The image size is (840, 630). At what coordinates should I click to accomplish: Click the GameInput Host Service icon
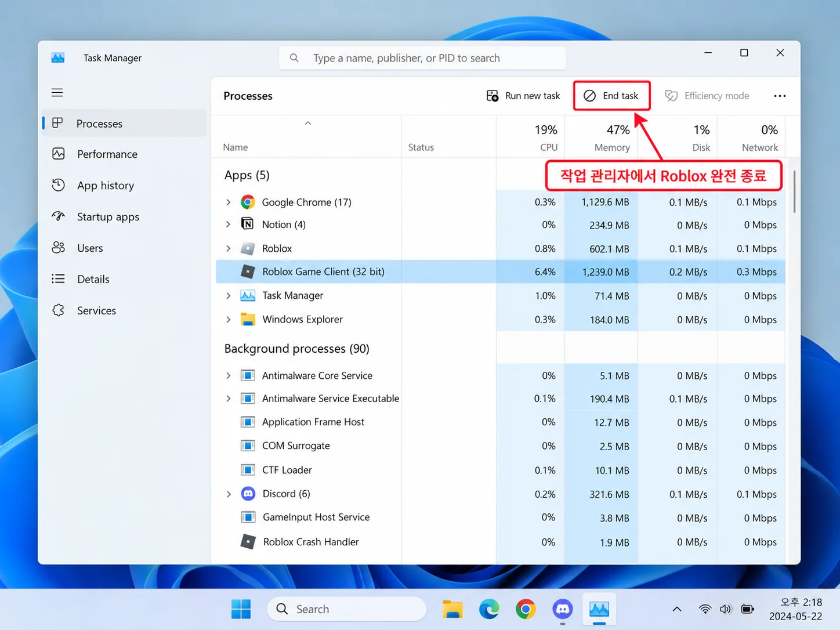[248, 517]
